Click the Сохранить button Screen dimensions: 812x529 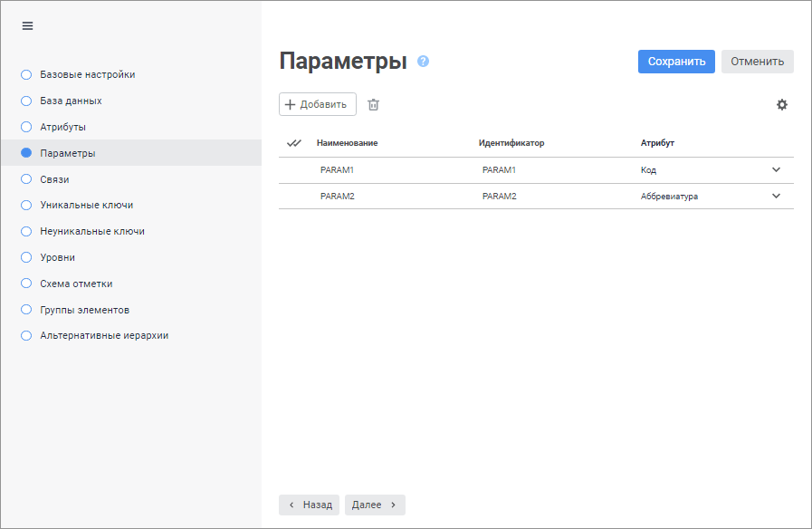coord(676,62)
